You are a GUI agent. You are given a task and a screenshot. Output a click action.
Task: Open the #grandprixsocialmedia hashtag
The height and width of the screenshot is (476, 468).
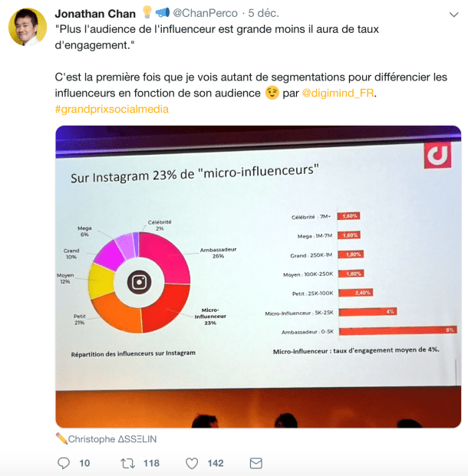112,110
